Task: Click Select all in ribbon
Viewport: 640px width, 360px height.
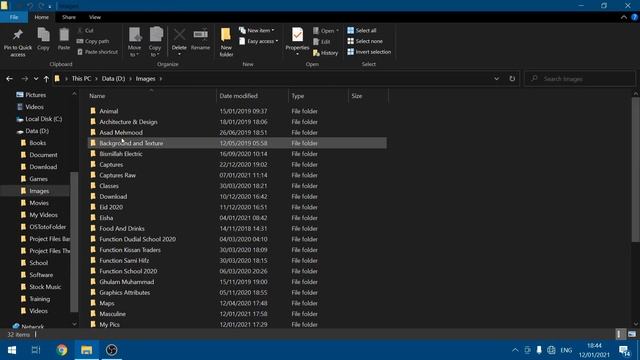Action: (x=362, y=31)
